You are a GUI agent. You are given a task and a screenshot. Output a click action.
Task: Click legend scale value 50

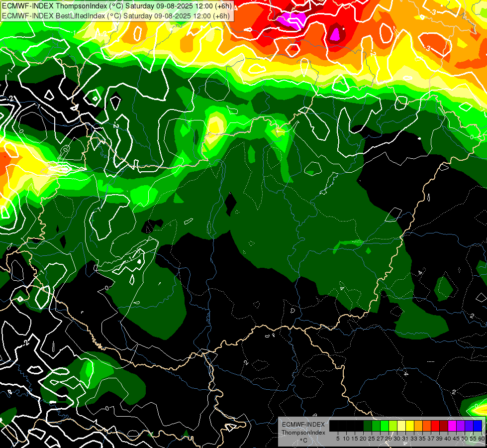click(465, 439)
